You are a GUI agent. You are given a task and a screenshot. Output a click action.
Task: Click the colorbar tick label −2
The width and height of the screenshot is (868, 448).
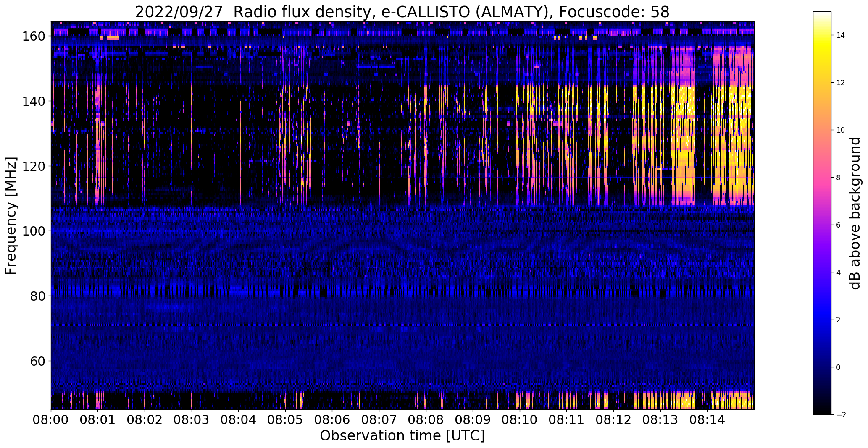841,415
